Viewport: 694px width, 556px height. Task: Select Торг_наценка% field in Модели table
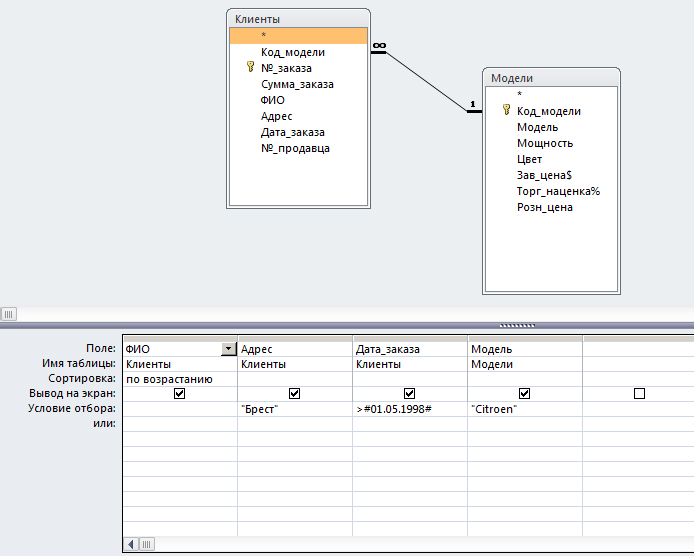click(x=551, y=191)
